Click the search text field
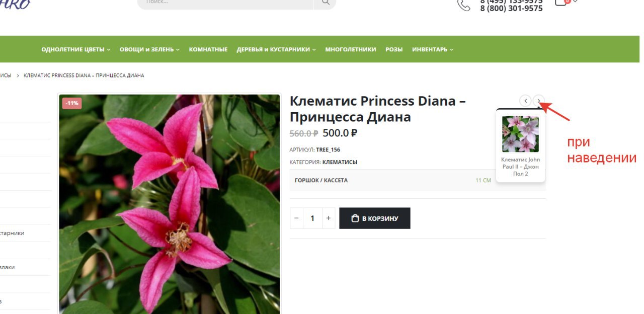Screen dimensions: 644x314 tap(225, 3)
